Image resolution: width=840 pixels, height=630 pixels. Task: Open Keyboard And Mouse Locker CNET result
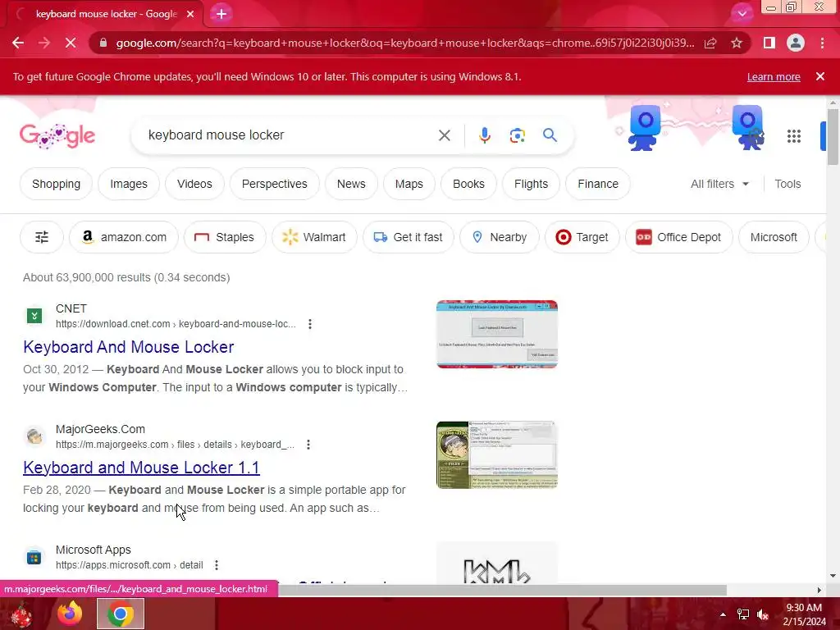point(129,347)
